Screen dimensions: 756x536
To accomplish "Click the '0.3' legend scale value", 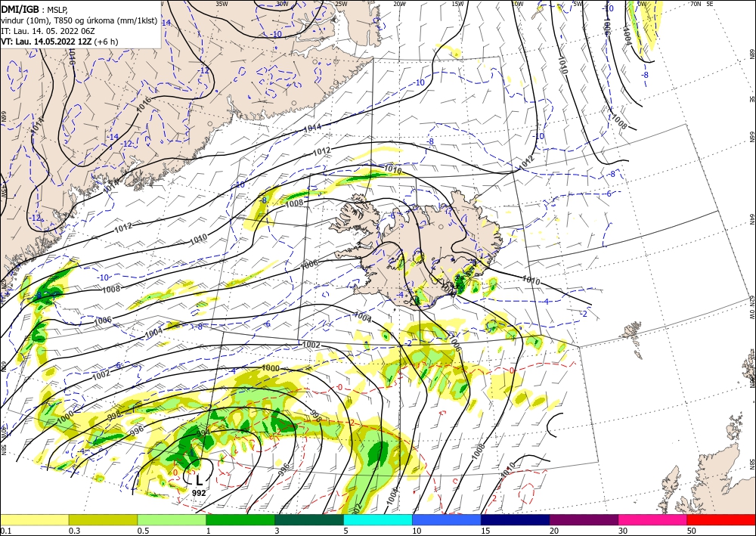I will click(x=74, y=531).
